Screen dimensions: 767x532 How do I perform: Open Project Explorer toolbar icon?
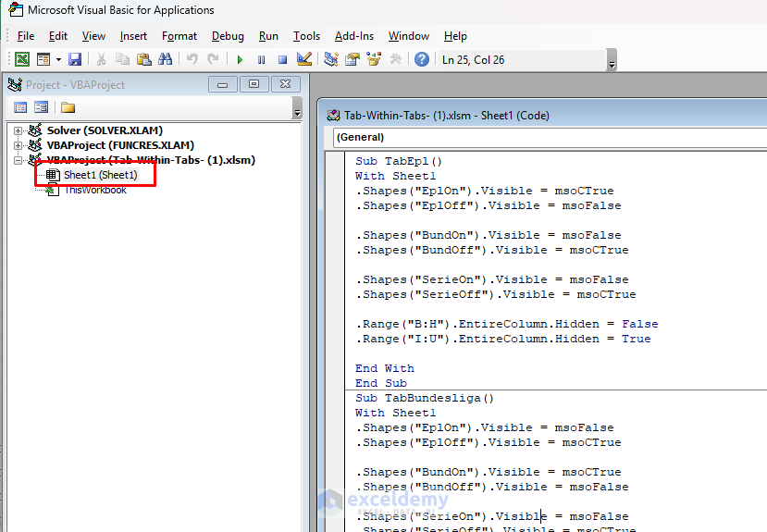[x=331, y=59]
